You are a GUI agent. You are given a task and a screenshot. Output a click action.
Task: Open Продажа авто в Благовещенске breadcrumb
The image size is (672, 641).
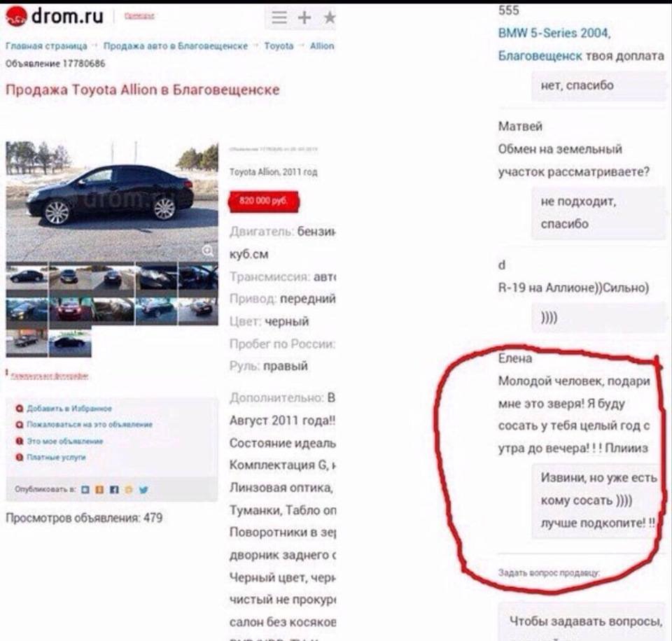(175, 46)
